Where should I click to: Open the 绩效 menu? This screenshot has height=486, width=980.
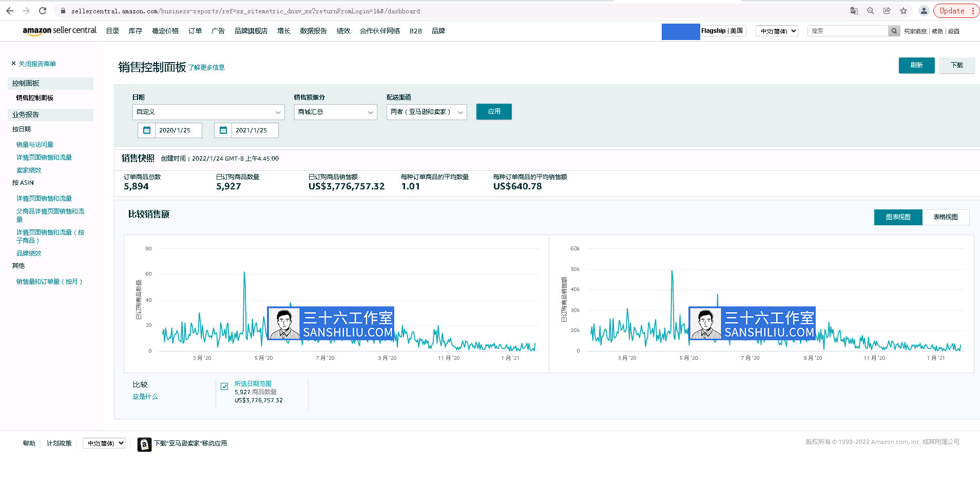[x=343, y=31]
